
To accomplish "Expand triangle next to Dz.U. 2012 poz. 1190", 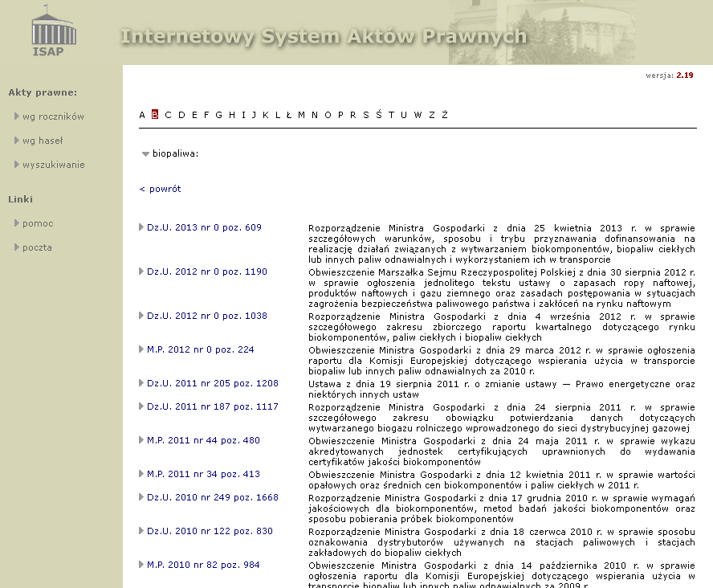I will [141, 271].
